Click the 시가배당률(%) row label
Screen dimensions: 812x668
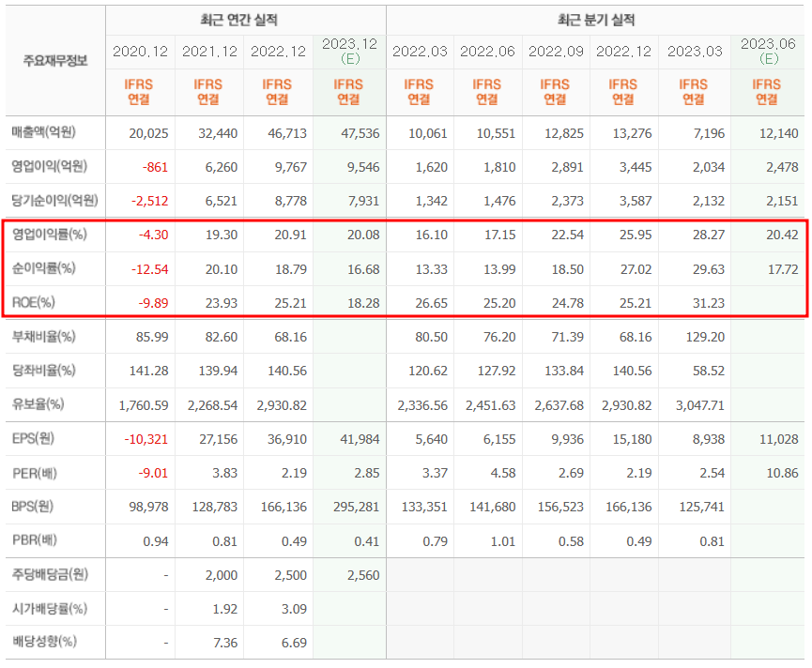50,609
